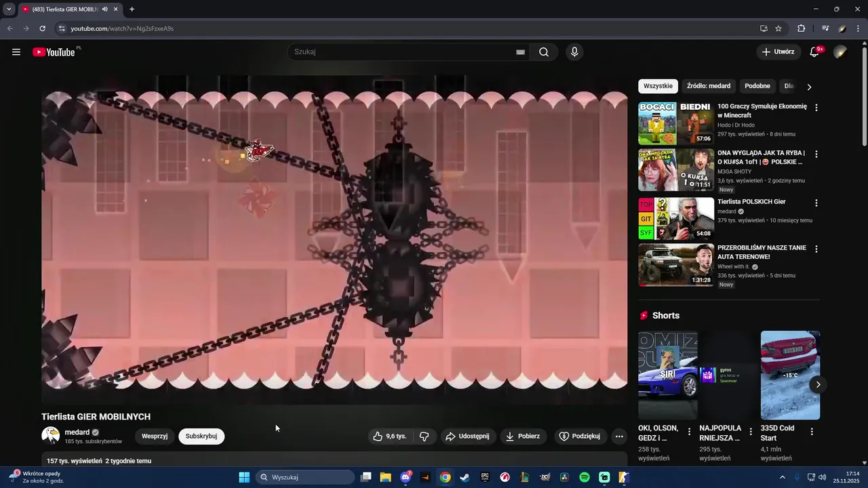Open Epic Games Launcher from the taskbar
This screenshot has height=488, width=868.
(x=485, y=477)
